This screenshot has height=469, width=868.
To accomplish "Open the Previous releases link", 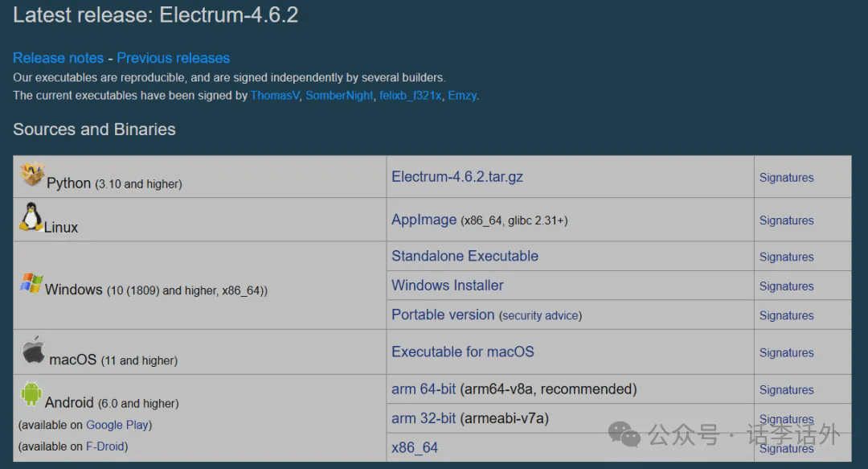I will (173, 58).
